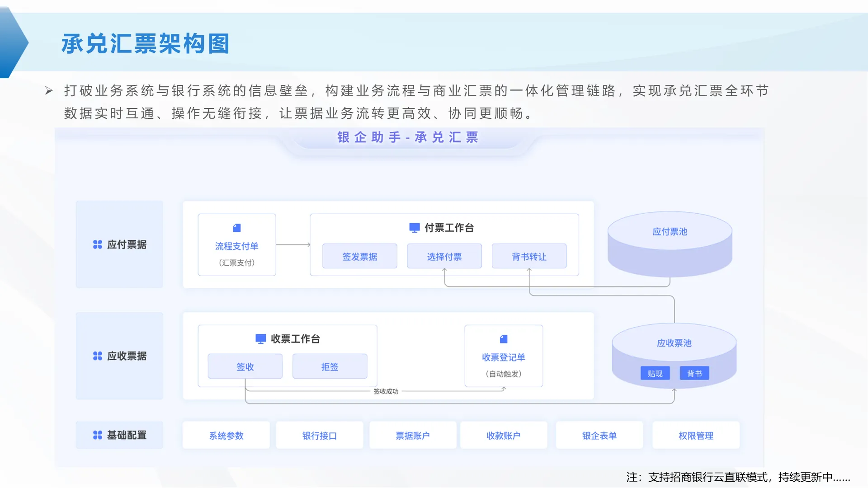Click the 银企助手-承兑汇票 header tab
The image size is (868, 488).
[x=408, y=137]
